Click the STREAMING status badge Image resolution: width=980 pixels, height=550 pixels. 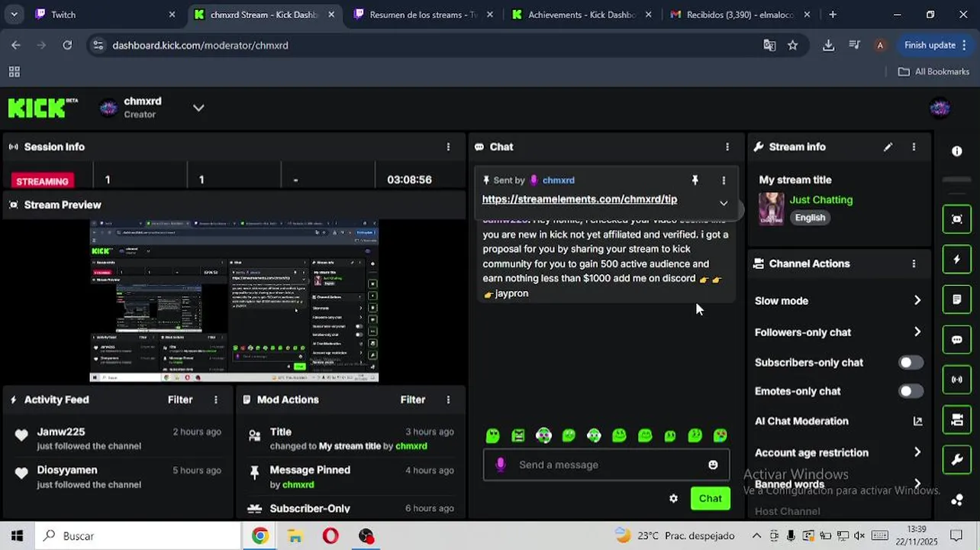42,181
